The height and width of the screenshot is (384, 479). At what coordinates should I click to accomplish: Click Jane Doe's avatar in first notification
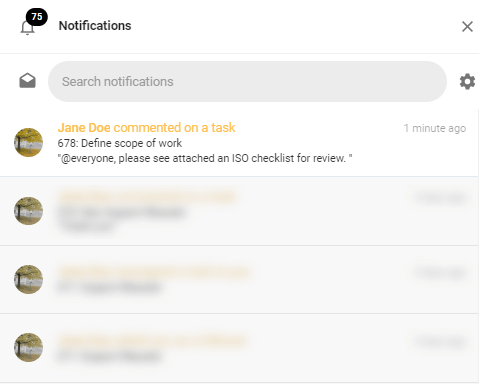coord(28,142)
